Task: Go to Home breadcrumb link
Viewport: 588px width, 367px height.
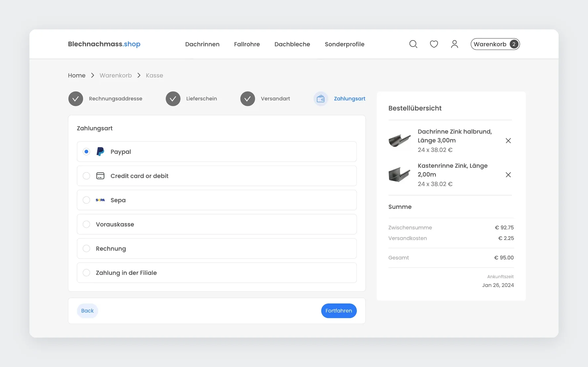Action: pyautogui.click(x=77, y=75)
